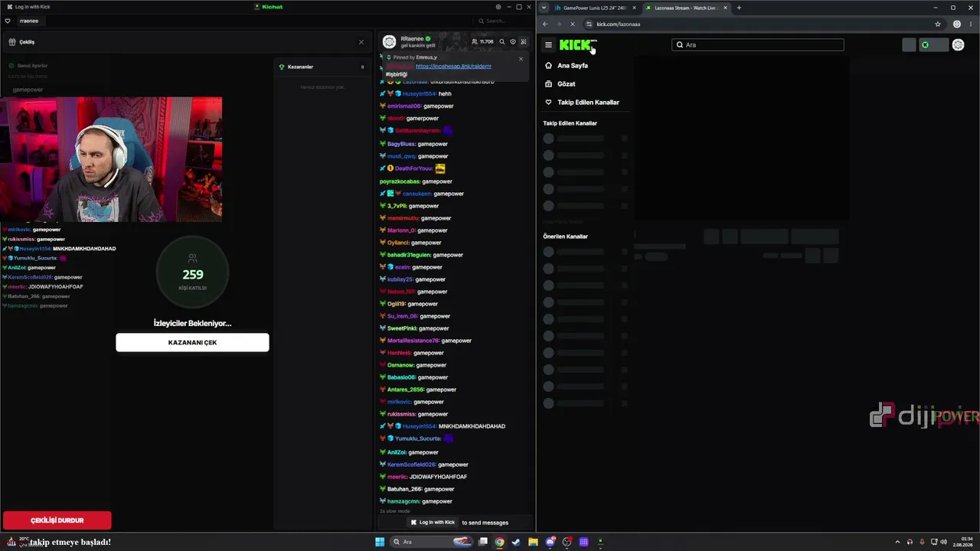Open the Chrome three-dot menu

click(x=972, y=24)
